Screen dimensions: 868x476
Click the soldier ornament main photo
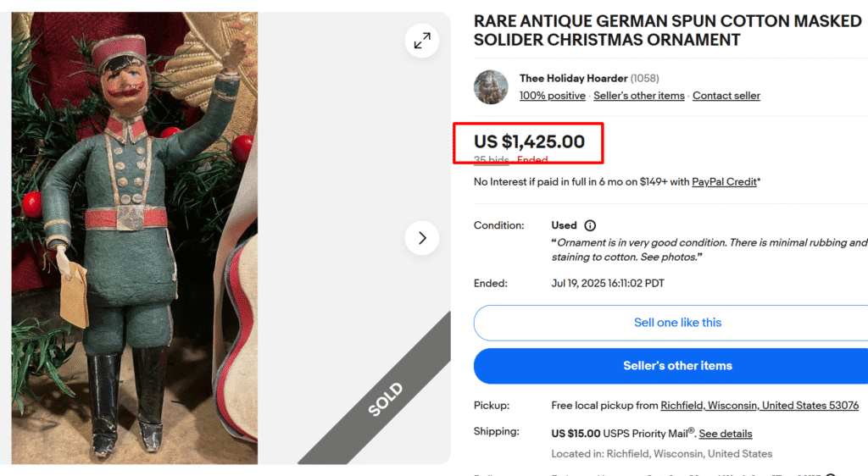coord(135,238)
